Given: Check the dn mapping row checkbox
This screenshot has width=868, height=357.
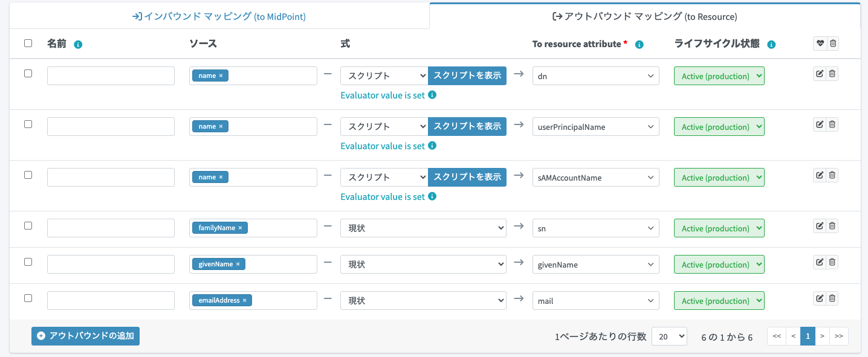Looking at the screenshot, I should [28, 73].
